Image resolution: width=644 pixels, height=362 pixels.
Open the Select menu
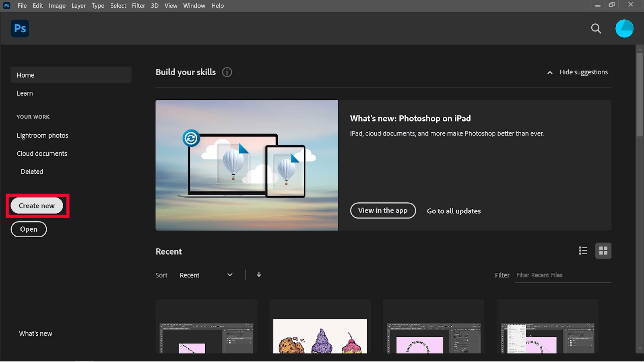[x=118, y=6]
